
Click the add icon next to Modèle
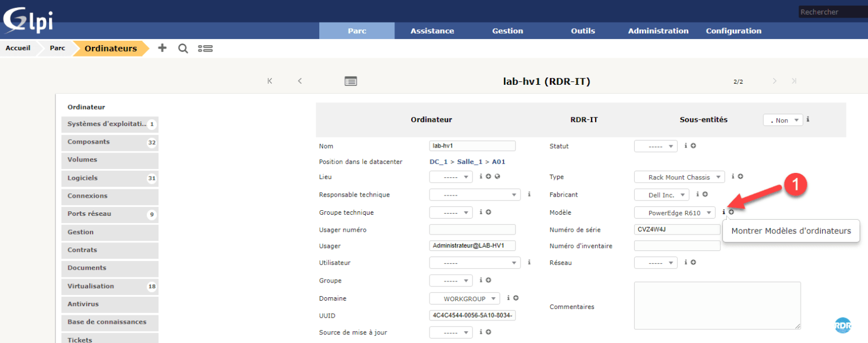click(x=731, y=212)
